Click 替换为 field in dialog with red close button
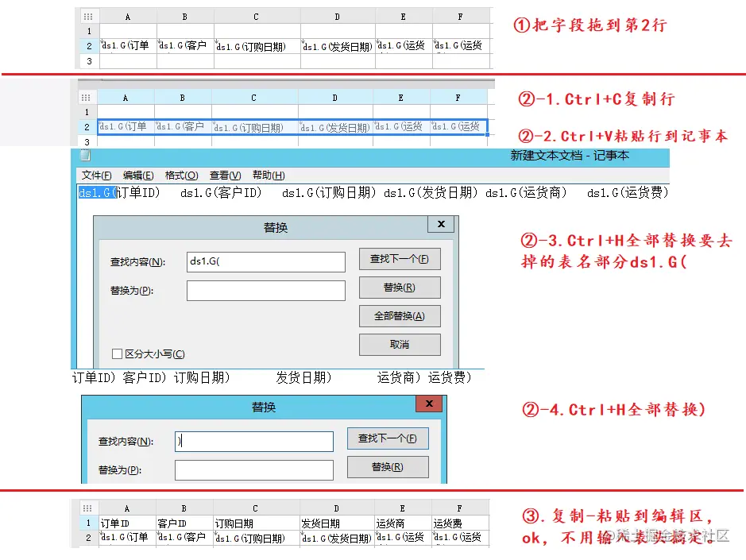 (x=254, y=470)
